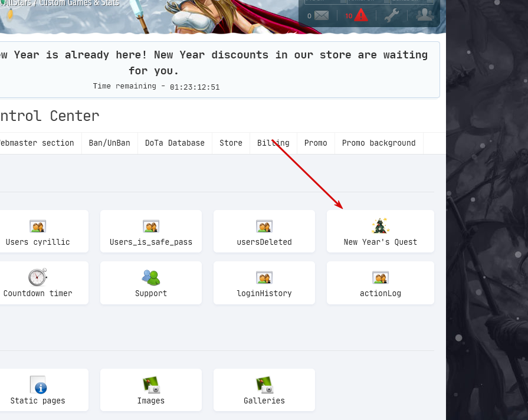Viewport: 528px width, 420px height.
Task: Click the message count 0
Action: coord(310,16)
